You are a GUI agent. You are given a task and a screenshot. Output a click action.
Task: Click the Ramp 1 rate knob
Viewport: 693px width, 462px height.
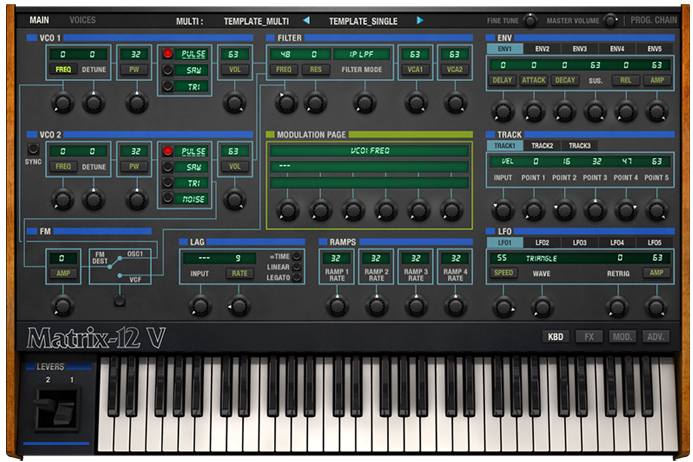tap(337, 306)
